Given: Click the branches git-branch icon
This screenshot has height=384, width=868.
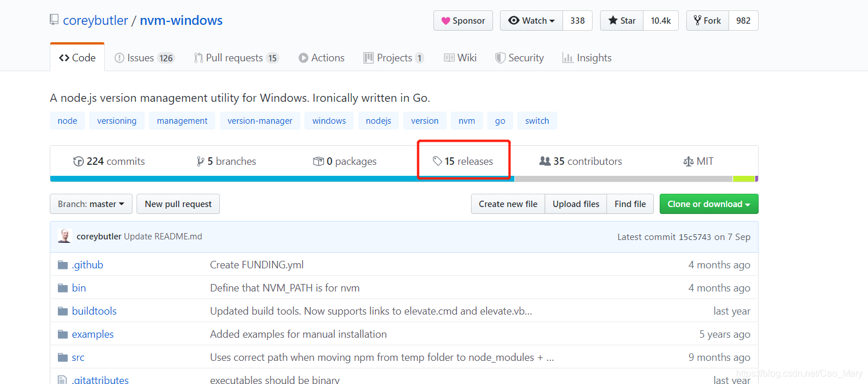Looking at the screenshot, I should click(x=201, y=161).
